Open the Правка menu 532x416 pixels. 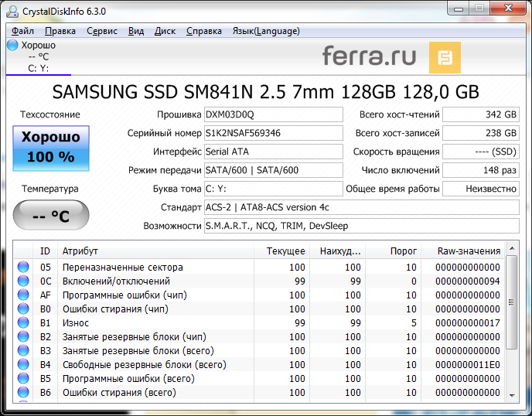[60, 31]
